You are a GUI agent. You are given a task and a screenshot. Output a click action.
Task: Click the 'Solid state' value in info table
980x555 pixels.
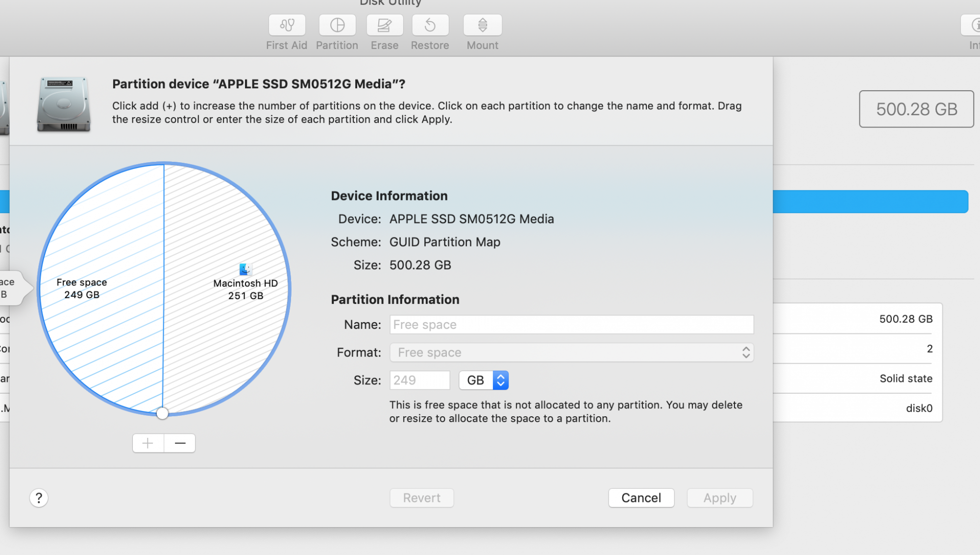coord(906,378)
